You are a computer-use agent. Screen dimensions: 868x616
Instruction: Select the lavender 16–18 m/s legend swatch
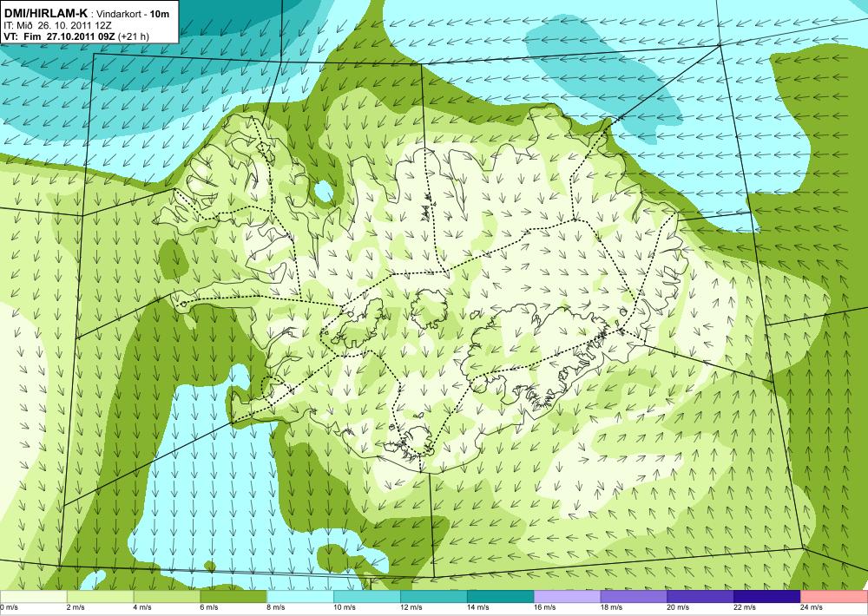click(568, 597)
